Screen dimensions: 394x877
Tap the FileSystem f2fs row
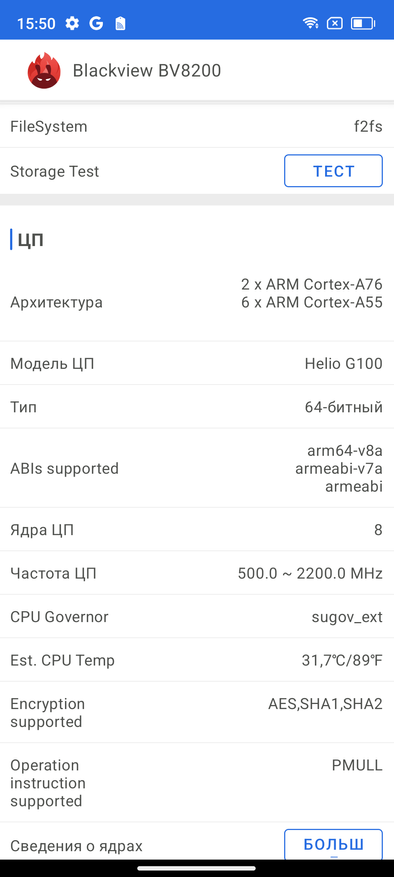point(197,126)
